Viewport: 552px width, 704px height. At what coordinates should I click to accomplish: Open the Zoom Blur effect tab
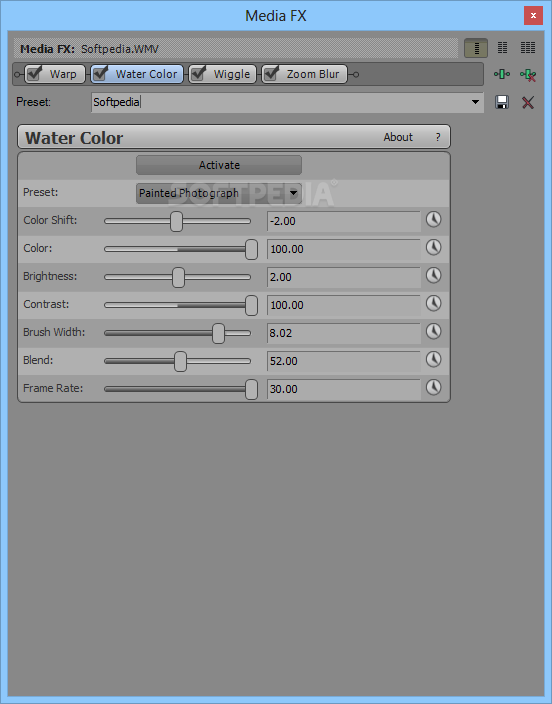pyautogui.click(x=305, y=74)
